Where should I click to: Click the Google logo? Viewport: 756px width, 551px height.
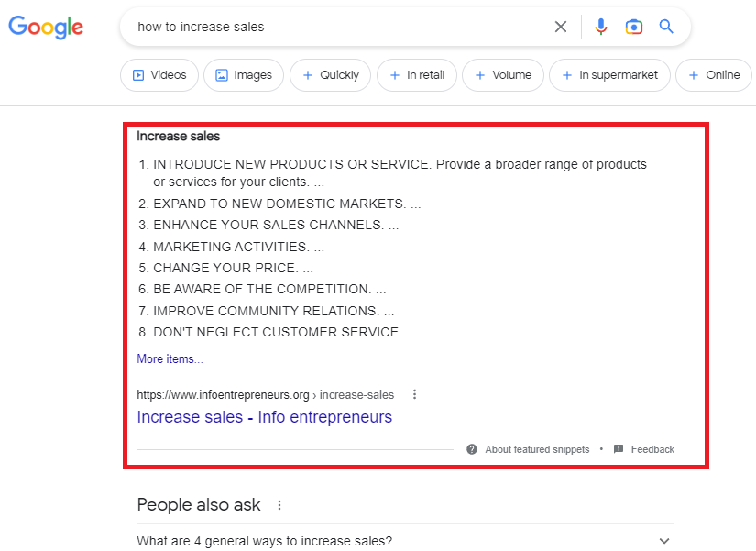(x=46, y=27)
